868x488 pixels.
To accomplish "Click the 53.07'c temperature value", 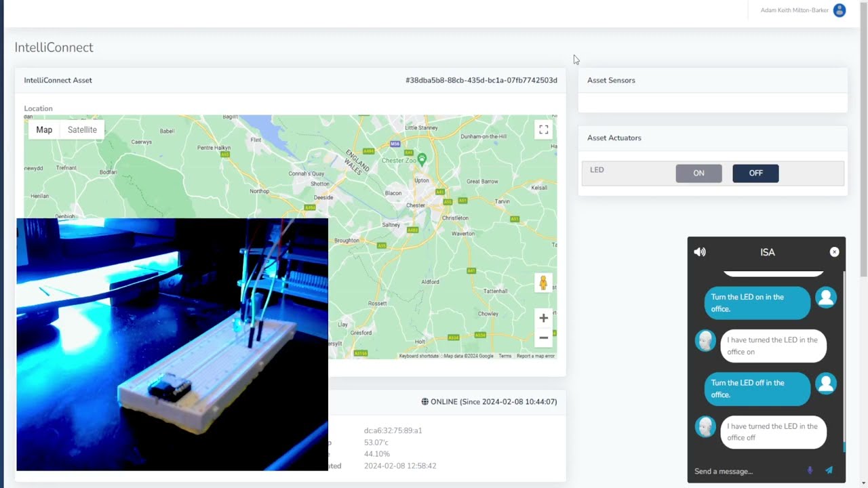I will (x=376, y=443).
